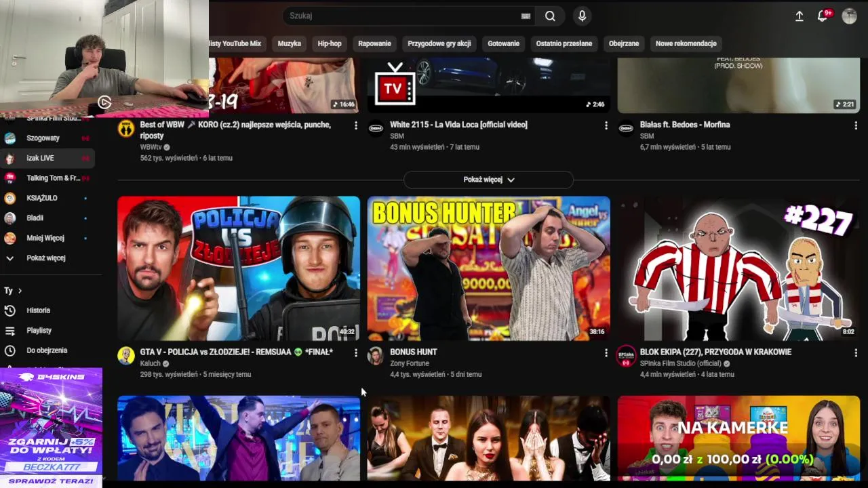Open Zony Fortune channel name link

pos(410,363)
